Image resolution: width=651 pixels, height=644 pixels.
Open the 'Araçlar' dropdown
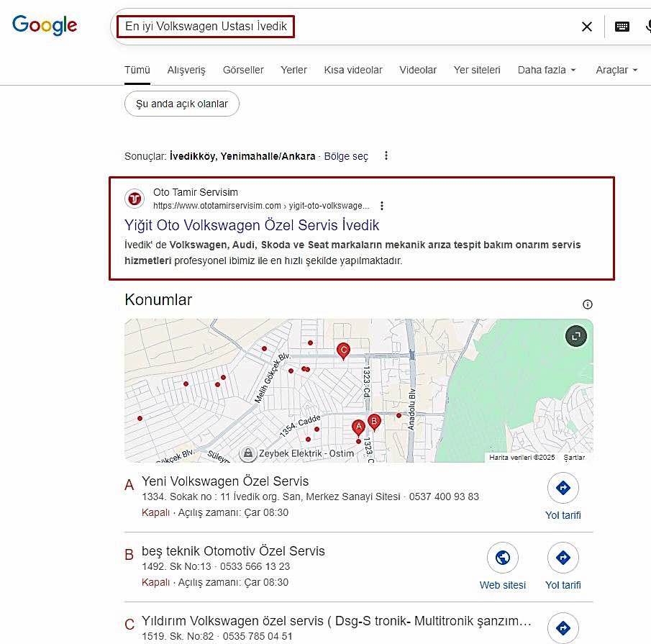point(616,70)
